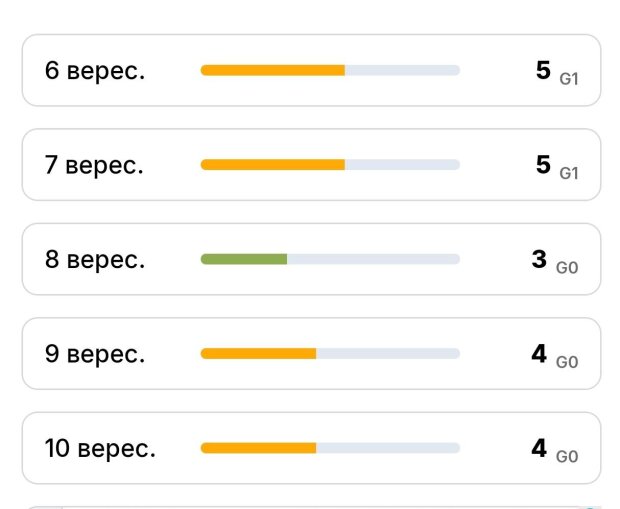
Task: Open the 6 верес. forecast card
Action: tap(311, 70)
